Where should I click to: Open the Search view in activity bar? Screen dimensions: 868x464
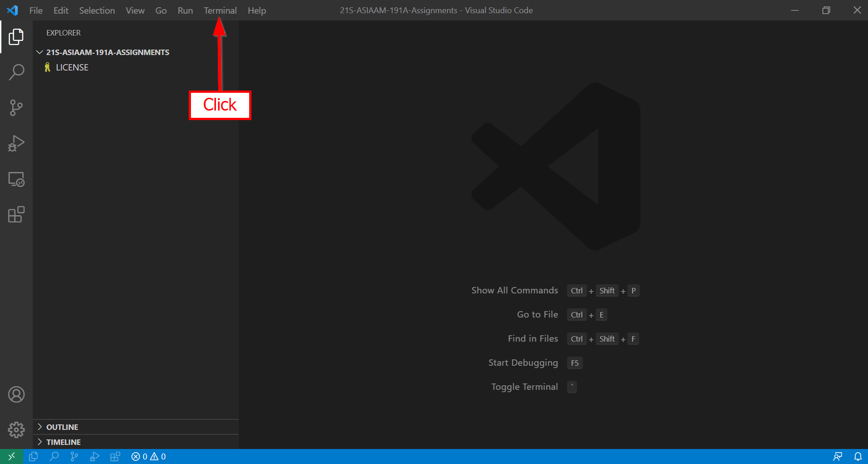tap(16, 72)
